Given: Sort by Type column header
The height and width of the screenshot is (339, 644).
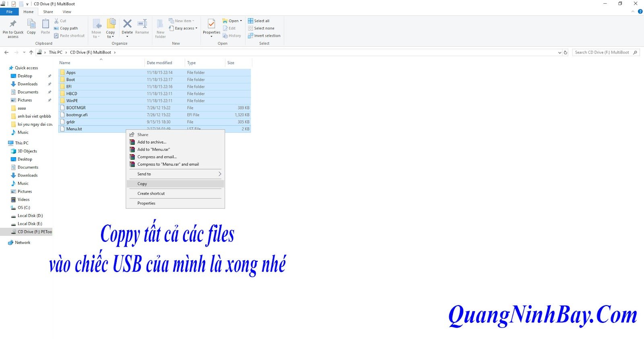Looking at the screenshot, I should click(205, 63).
